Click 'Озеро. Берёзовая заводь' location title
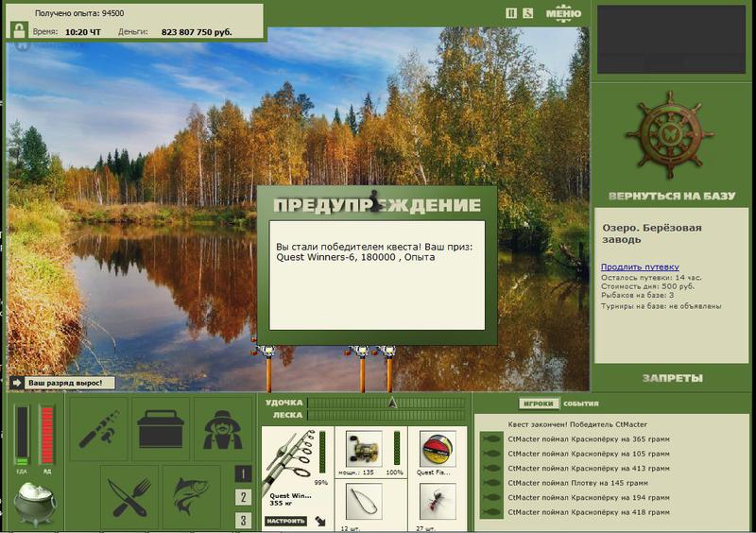756x533 pixels. [x=652, y=233]
